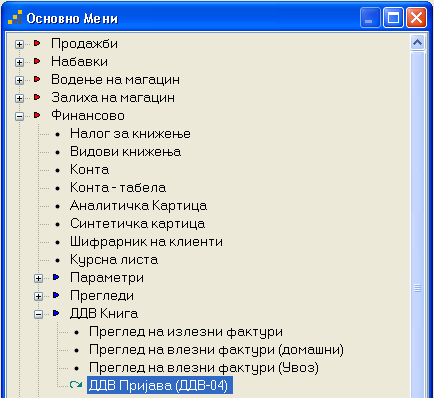This screenshot has height=398, width=434.
Task: Select Залиха на магацин item
Action: coord(113,98)
